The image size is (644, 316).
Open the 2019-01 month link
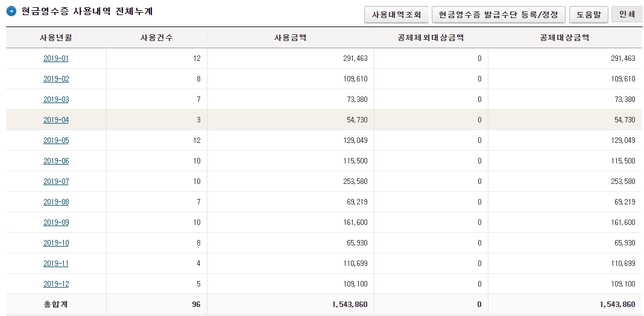(56, 58)
